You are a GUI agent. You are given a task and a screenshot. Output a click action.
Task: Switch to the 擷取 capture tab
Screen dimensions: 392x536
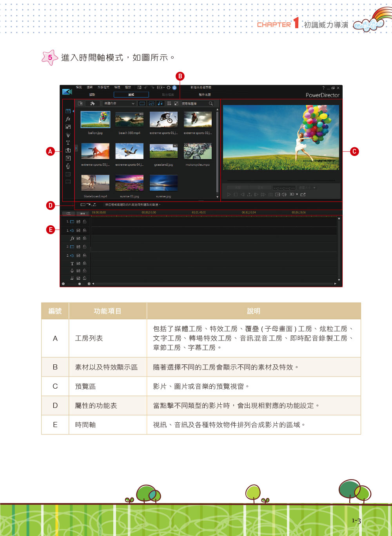coord(92,94)
